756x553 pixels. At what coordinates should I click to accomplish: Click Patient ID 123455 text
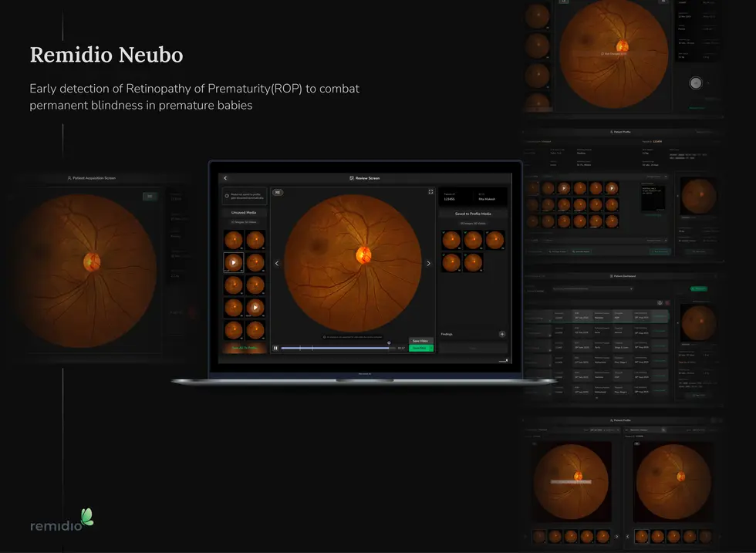pos(449,199)
